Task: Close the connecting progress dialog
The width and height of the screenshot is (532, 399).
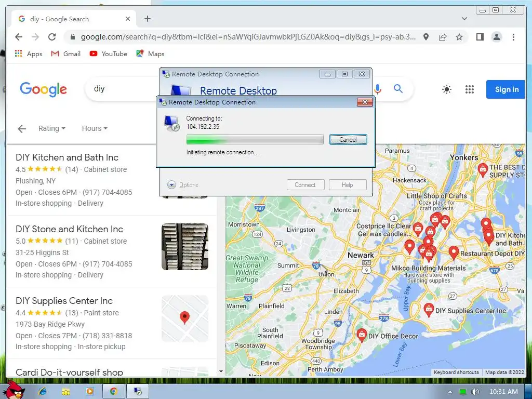Action: (365, 102)
